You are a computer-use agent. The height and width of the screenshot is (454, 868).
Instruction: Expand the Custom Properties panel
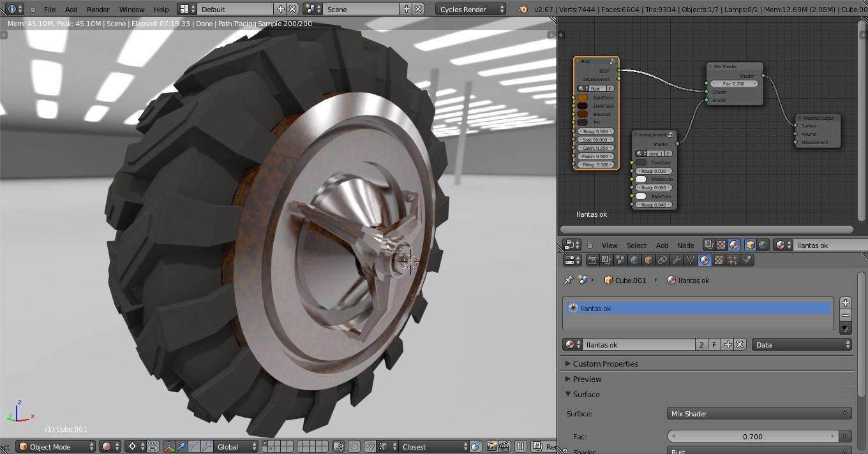[x=605, y=364]
